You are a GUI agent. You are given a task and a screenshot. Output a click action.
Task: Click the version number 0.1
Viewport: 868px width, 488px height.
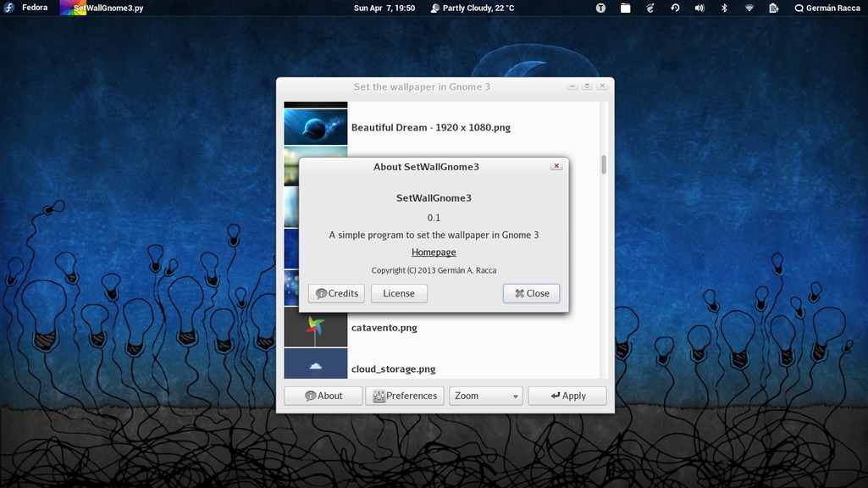tap(434, 218)
